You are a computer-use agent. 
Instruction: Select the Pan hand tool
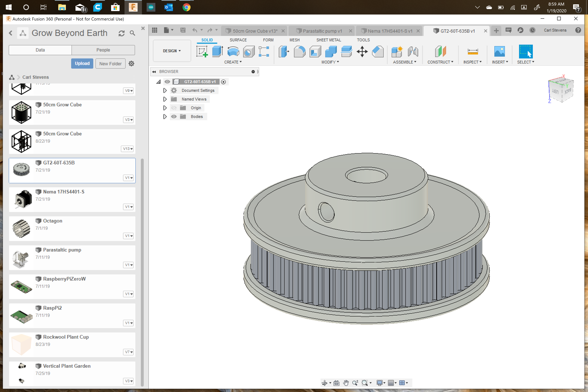point(346,383)
